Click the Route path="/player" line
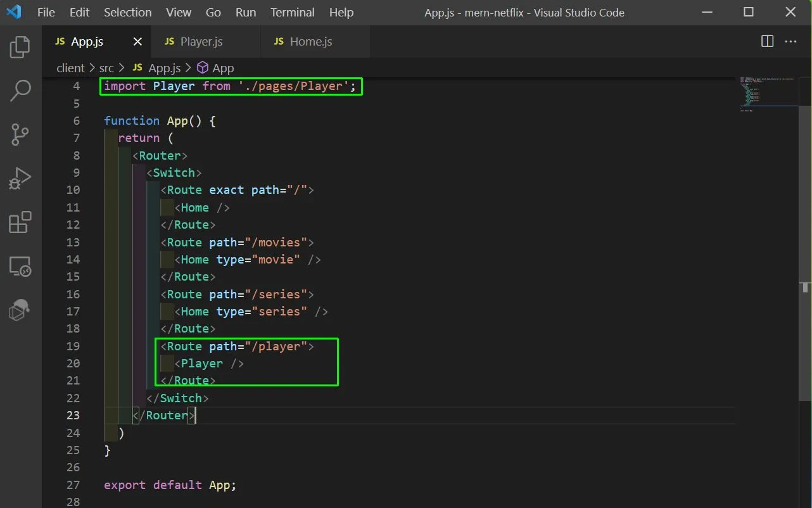812x508 pixels. coord(237,346)
